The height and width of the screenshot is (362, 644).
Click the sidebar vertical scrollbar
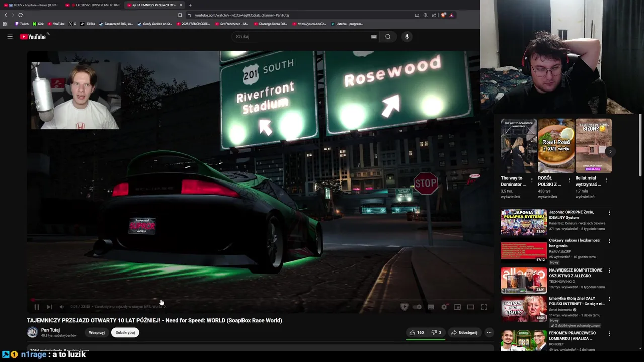coord(640,146)
